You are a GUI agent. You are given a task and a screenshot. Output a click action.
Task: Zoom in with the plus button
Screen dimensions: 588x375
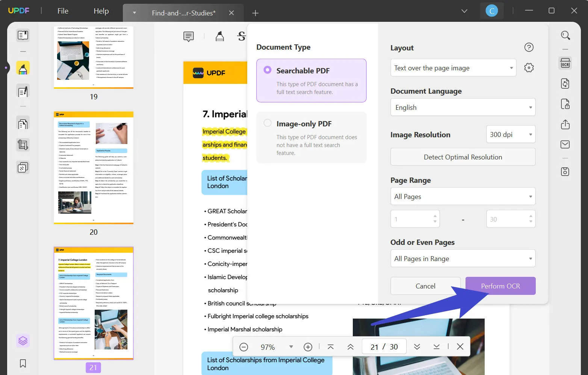click(x=308, y=347)
